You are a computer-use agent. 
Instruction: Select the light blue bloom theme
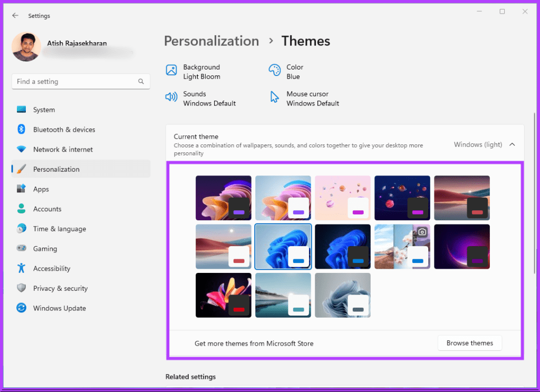(x=283, y=247)
